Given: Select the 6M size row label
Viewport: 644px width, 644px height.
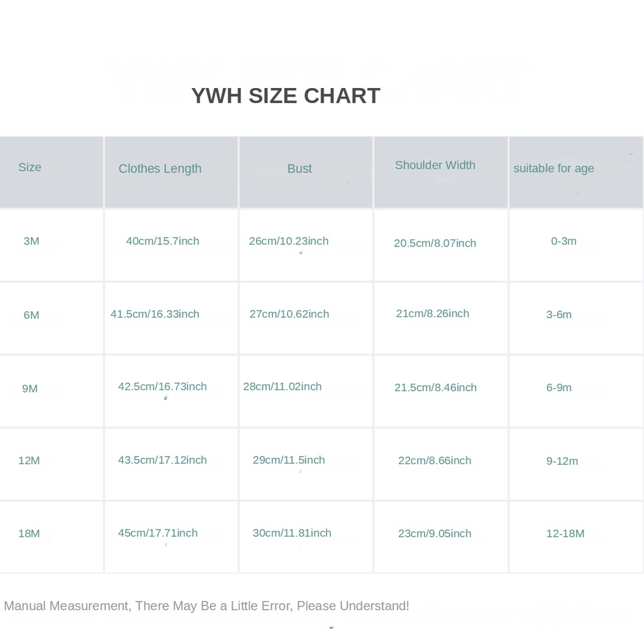Looking at the screenshot, I should click(31, 315).
